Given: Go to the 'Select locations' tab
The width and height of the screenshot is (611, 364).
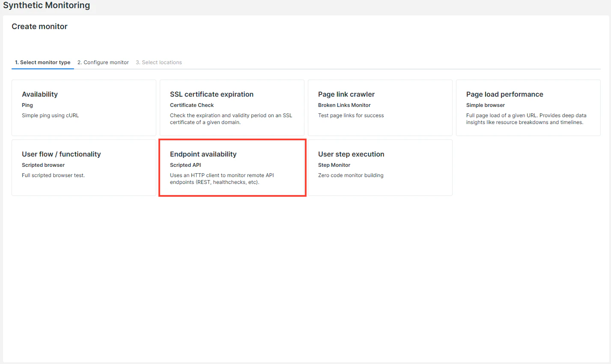Looking at the screenshot, I should (x=159, y=62).
